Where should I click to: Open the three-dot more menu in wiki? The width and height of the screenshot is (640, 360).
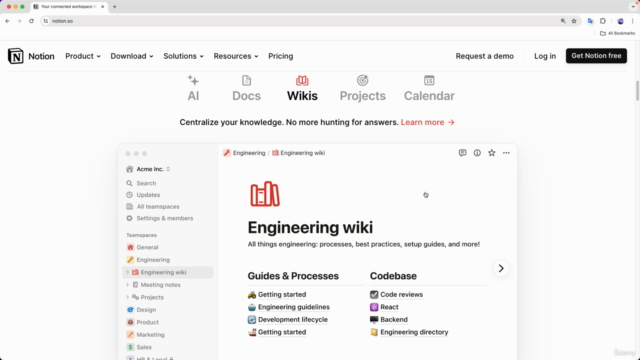coord(506,153)
